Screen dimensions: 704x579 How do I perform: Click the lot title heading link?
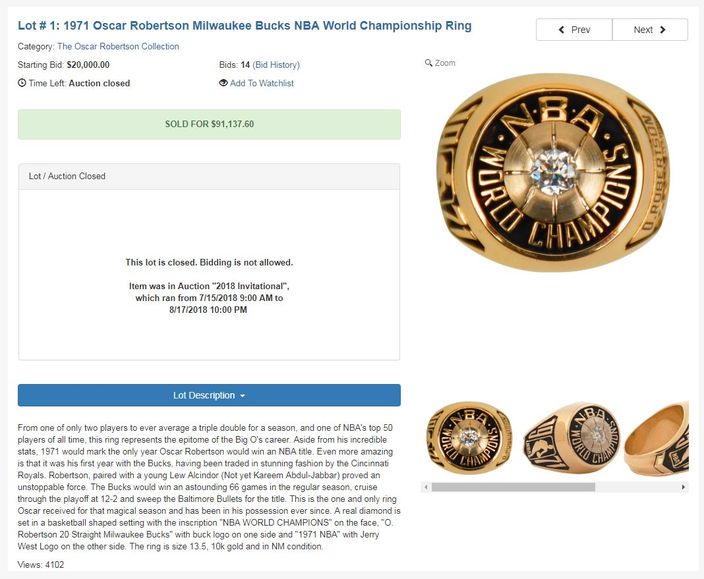pyautogui.click(x=245, y=26)
